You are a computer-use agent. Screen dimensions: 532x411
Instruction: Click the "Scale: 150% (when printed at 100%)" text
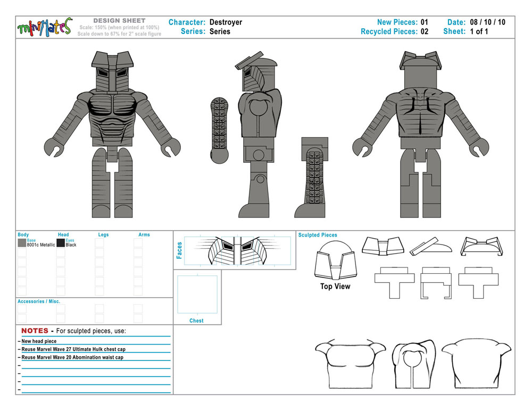pyautogui.click(x=119, y=28)
